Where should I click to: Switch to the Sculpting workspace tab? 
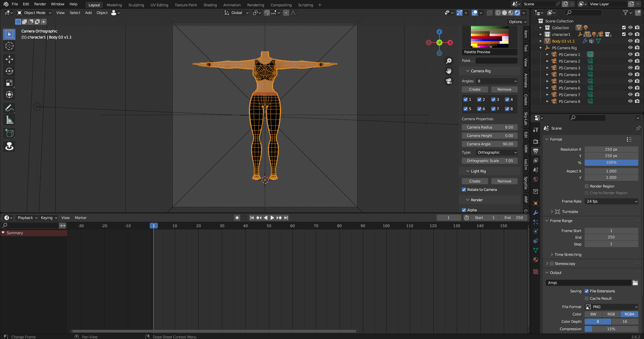[136, 5]
